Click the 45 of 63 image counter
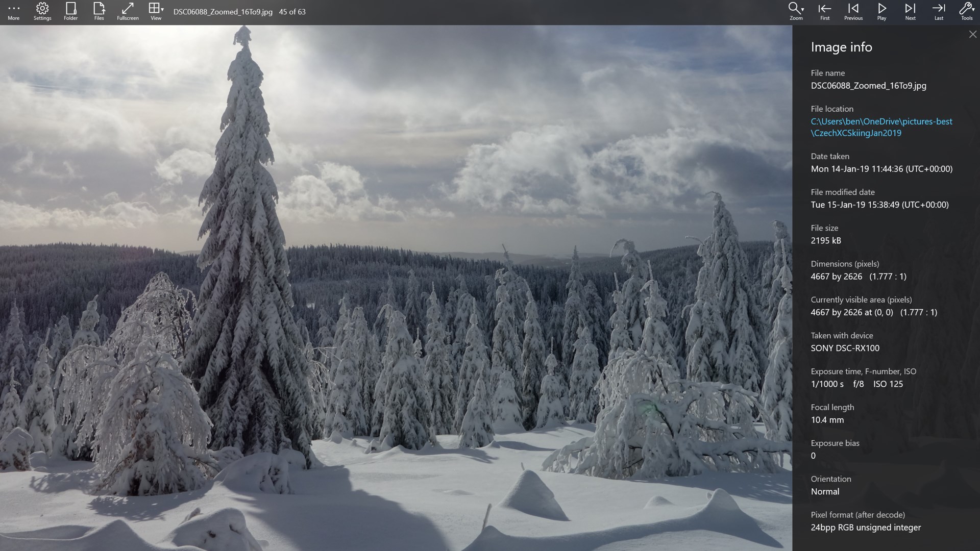 [292, 11]
